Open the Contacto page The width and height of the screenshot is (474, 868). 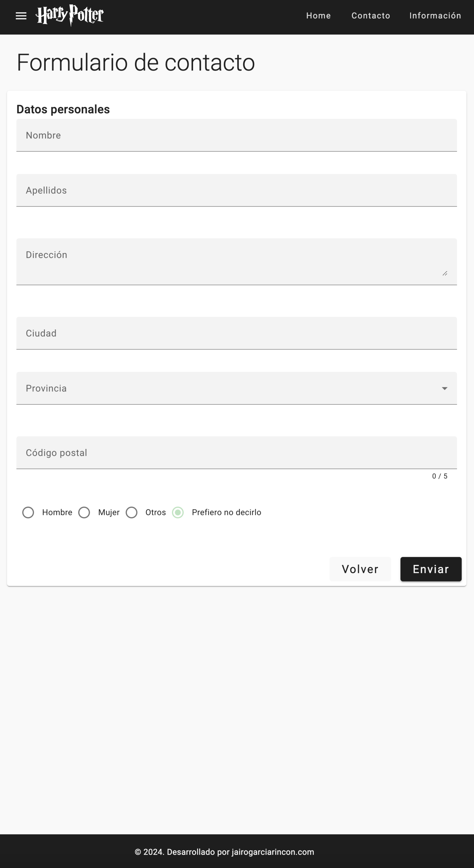pyautogui.click(x=371, y=16)
